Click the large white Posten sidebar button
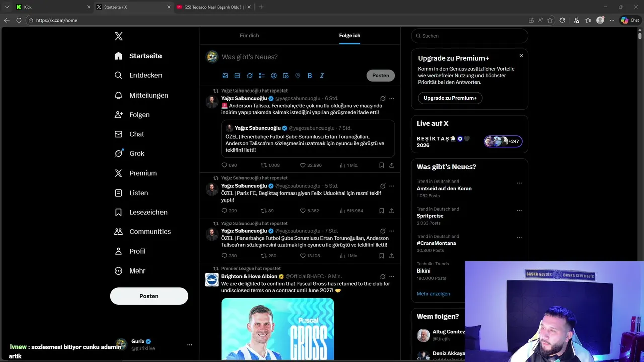The image size is (644, 362). [x=149, y=296]
